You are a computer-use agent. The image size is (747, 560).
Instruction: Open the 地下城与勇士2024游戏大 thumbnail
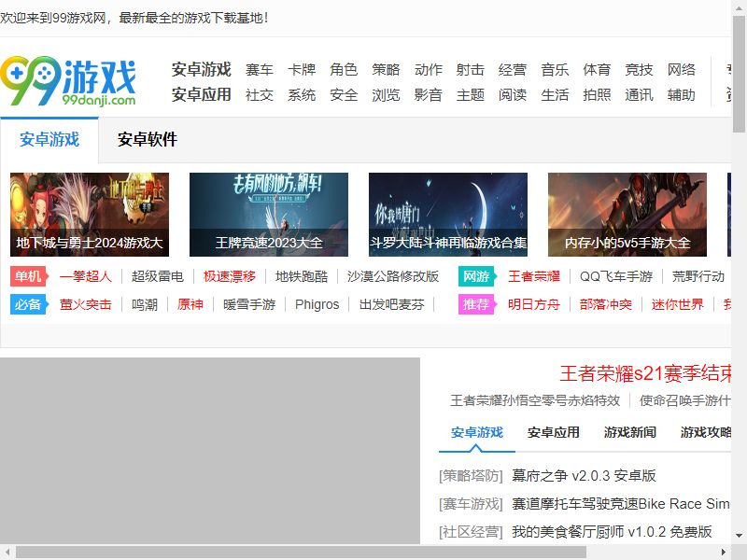pos(90,215)
